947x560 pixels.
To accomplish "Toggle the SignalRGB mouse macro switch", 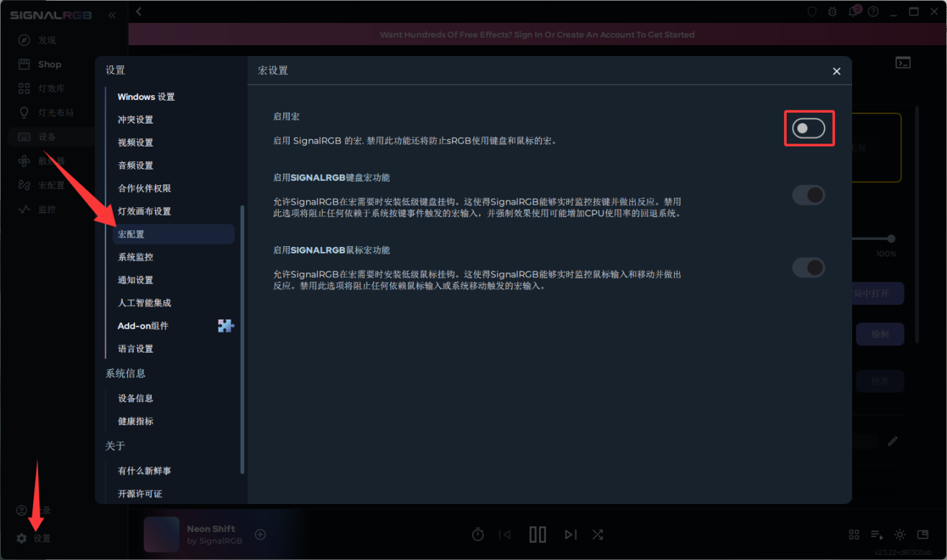I will 808,268.
